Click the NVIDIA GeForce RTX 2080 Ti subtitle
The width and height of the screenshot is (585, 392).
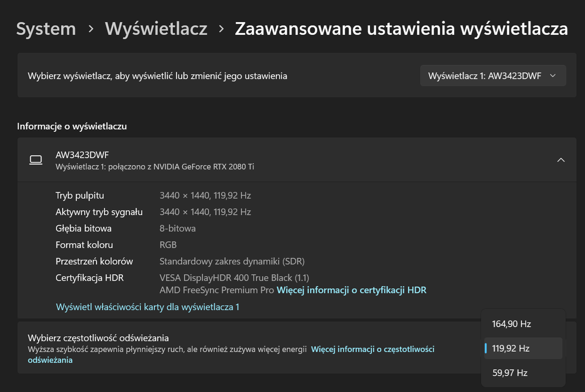pyautogui.click(x=155, y=167)
